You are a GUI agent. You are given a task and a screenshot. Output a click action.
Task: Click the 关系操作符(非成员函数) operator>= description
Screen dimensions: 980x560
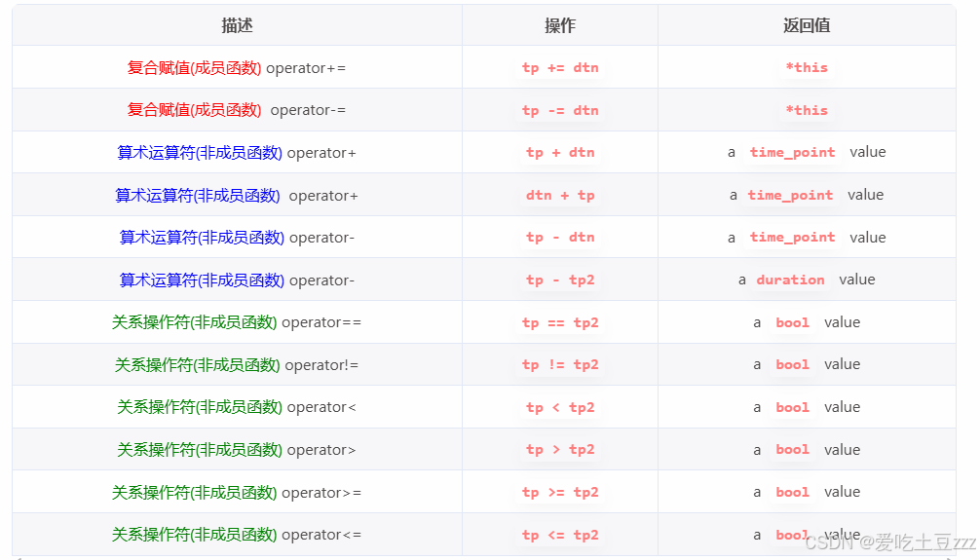click(x=237, y=493)
